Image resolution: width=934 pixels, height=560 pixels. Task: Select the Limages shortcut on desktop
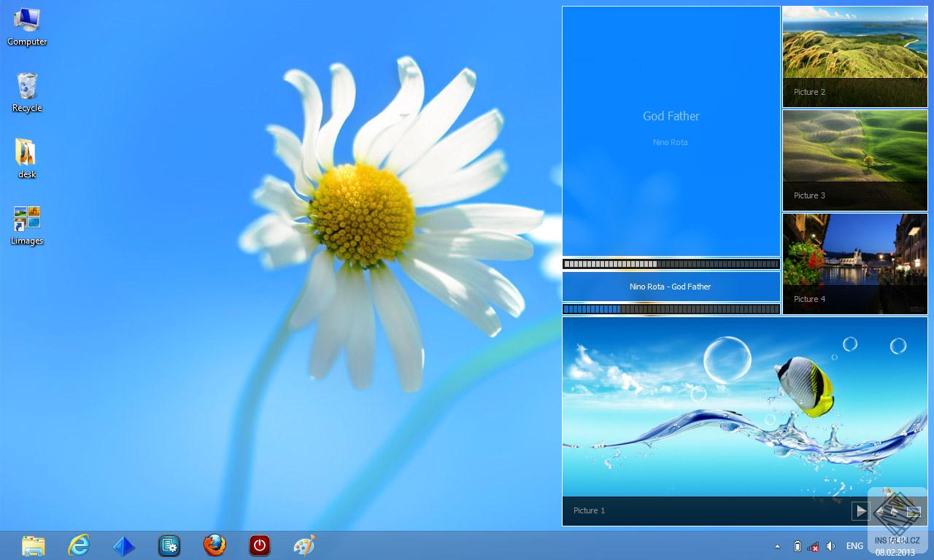point(27,225)
